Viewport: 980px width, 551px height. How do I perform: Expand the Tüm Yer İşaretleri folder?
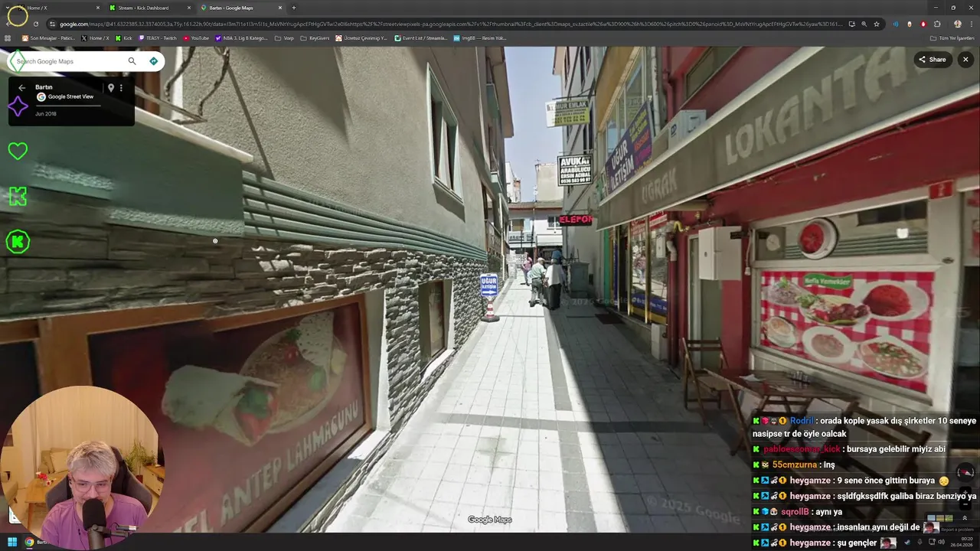tap(952, 37)
